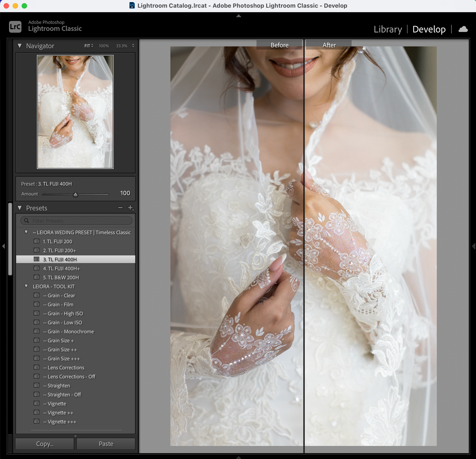This screenshot has height=459, width=476.
Task: Click the Paste button
Action: (x=106, y=444)
